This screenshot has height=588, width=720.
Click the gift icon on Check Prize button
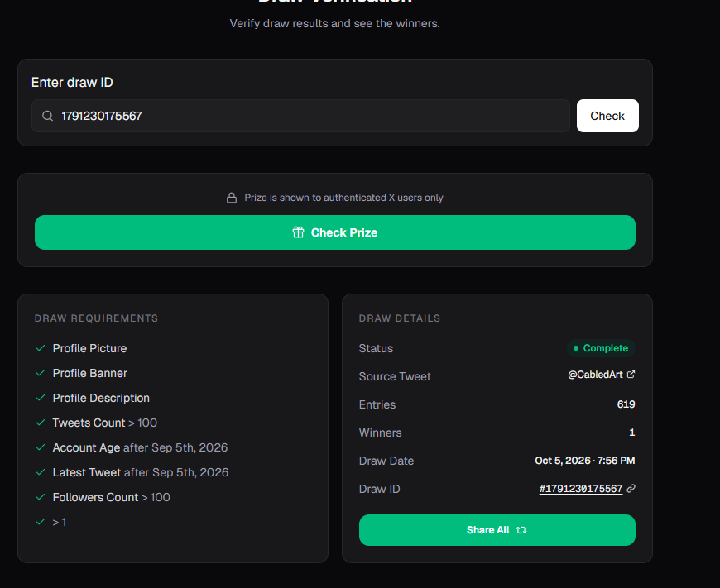click(x=299, y=232)
